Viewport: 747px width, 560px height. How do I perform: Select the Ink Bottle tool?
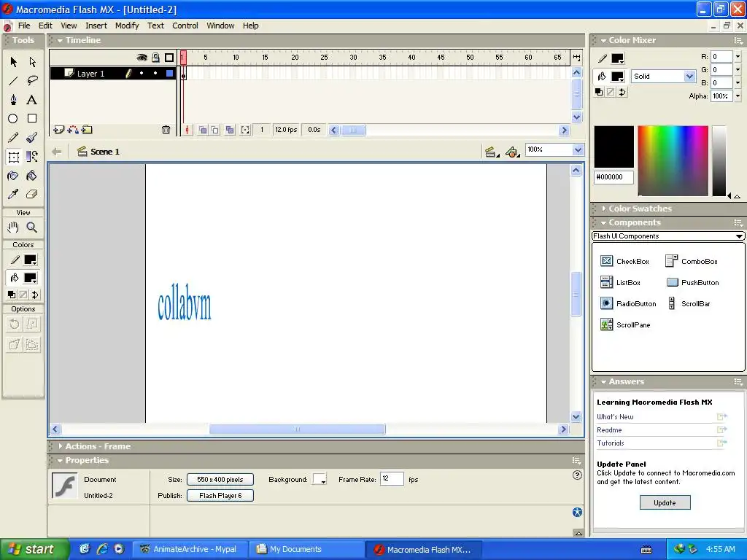tap(13, 176)
